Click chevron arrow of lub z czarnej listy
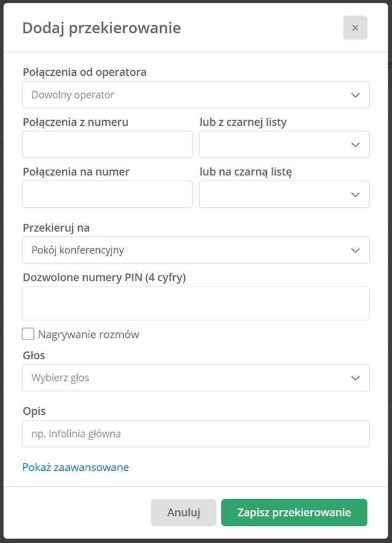Image resolution: width=392 pixels, height=543 pixels. point(355,144)
